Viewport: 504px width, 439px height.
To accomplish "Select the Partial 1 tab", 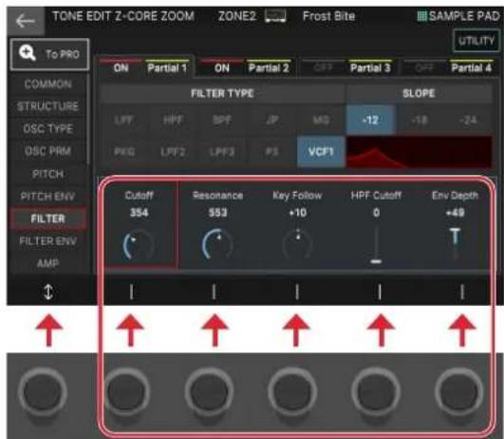I will pos(167,67).
